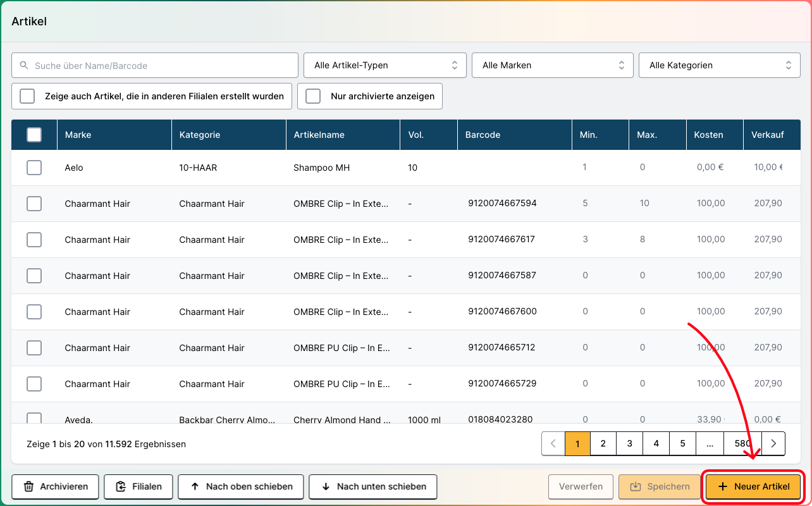The width and height of the screenshot is (812, 506).
Task: Click the Max. value 8 cell
Action: pos(643,240)
